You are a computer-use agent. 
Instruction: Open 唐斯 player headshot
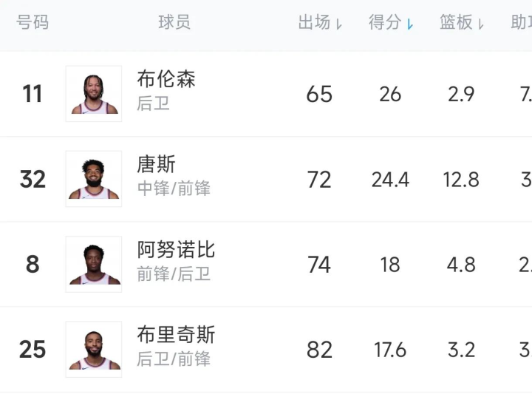[94, 179]
